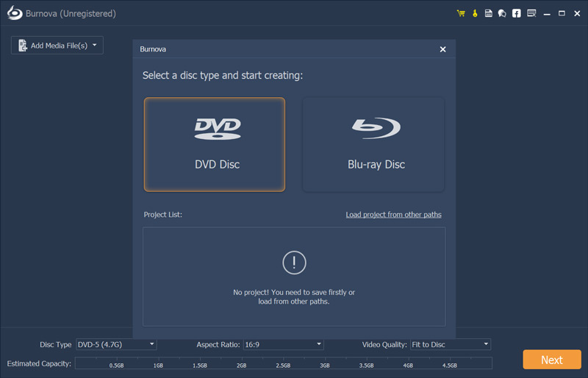This screenshot has width=588, height=378.
Task: Click the save project floppy disk icon
Action: point(489,13)
